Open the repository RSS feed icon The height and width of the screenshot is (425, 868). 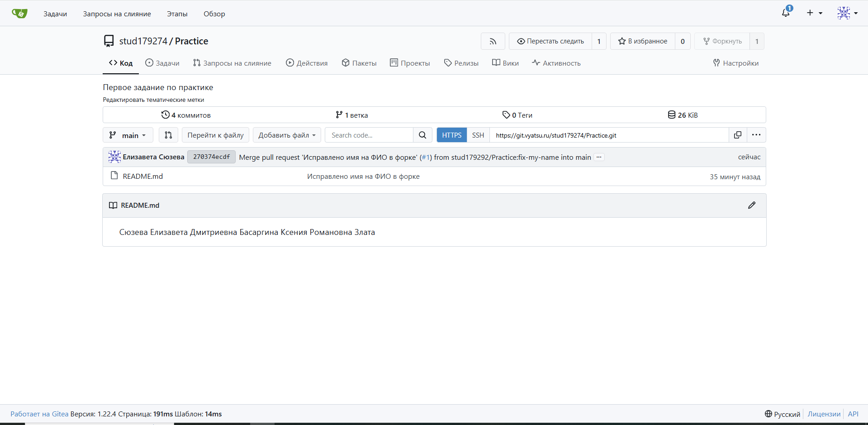[x=493, y=41]
